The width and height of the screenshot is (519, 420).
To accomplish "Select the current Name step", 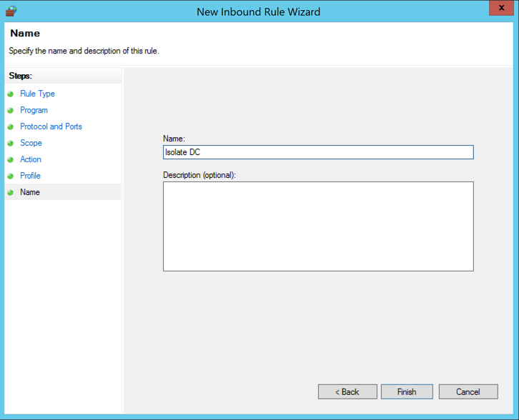I will 30,192.
